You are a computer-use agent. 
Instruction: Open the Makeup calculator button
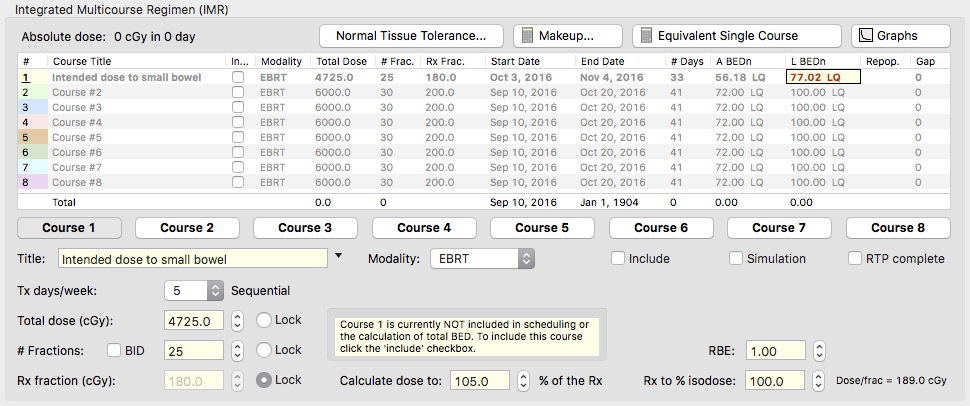click(x=567, y=36)
